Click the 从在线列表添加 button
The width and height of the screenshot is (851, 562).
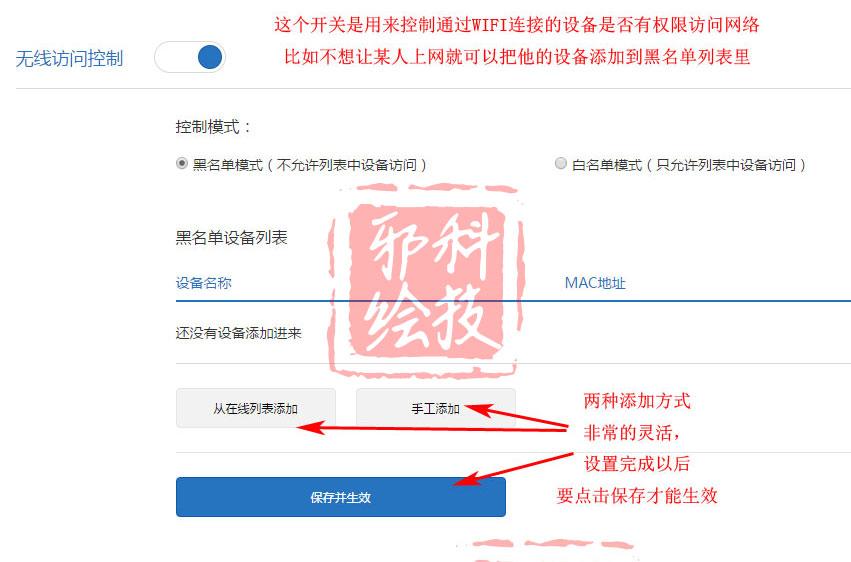click(x=256, y=408)
